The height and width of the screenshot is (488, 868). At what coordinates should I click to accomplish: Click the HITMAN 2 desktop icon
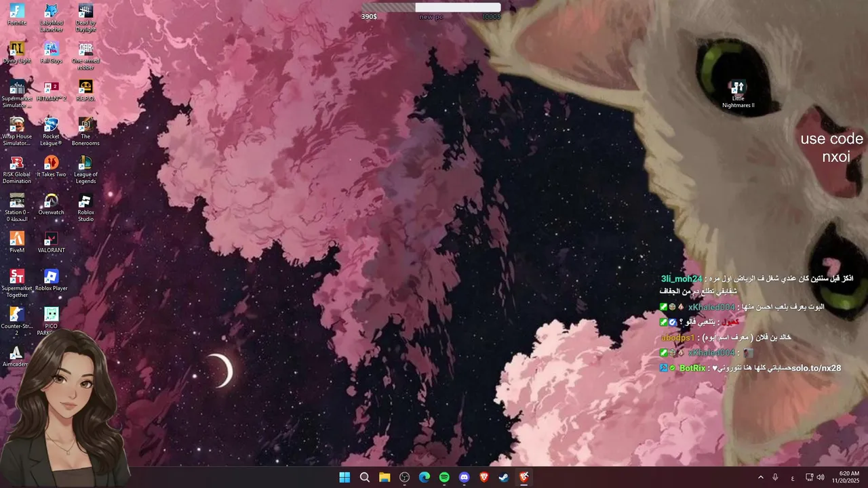pos(52,91)
